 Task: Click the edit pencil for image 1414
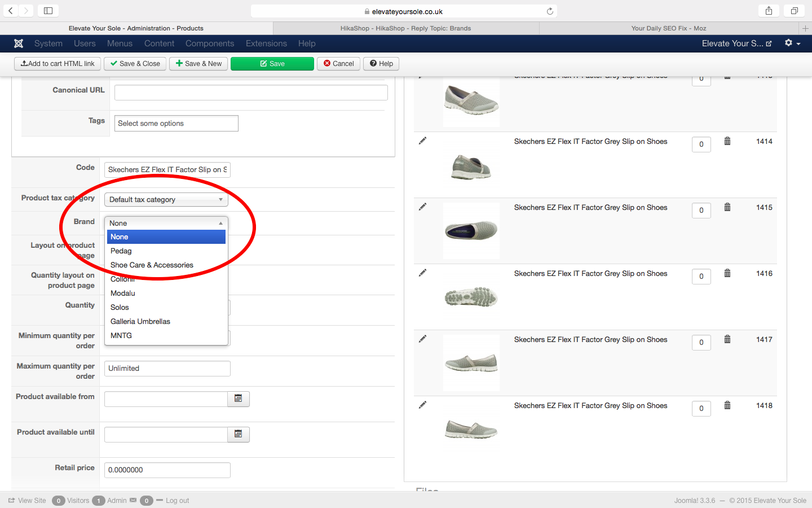click(x=422, y=141)
